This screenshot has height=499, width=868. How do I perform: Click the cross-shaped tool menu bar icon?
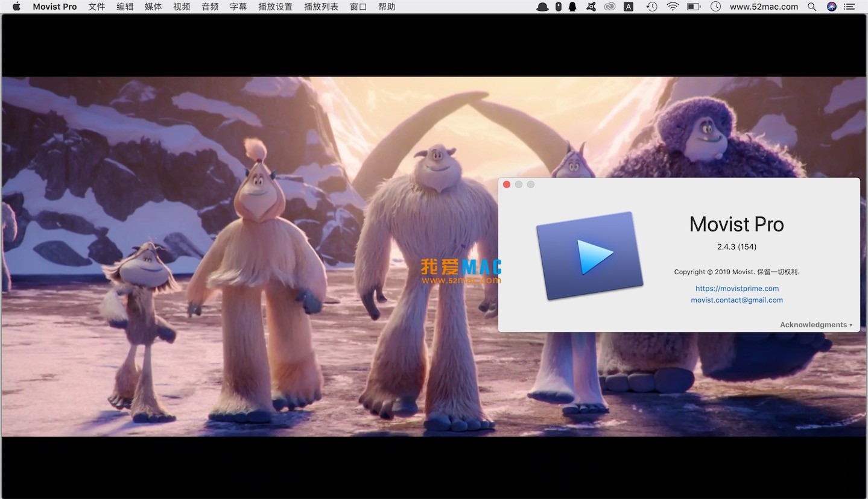pos(591,7)
